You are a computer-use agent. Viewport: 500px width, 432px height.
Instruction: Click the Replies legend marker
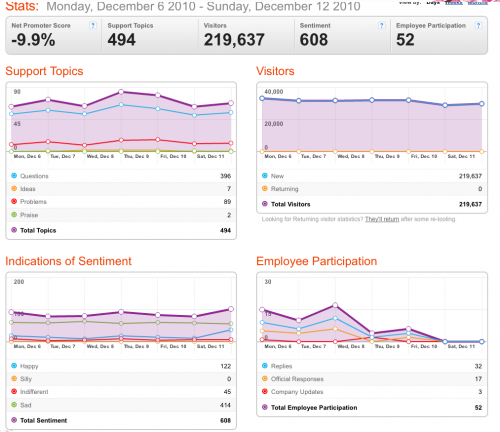265,366
